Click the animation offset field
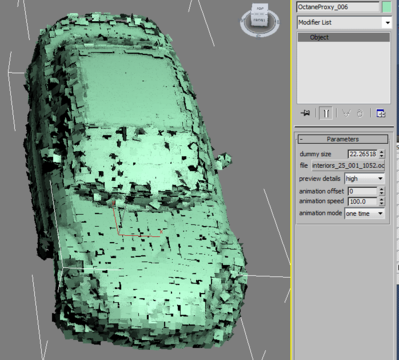The height and width of the screenshot is (360, 399). 362,191
